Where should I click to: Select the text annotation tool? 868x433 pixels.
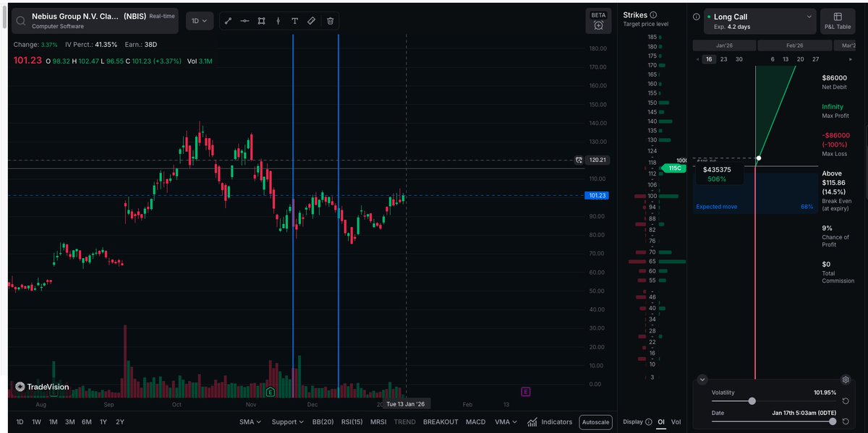295,21
